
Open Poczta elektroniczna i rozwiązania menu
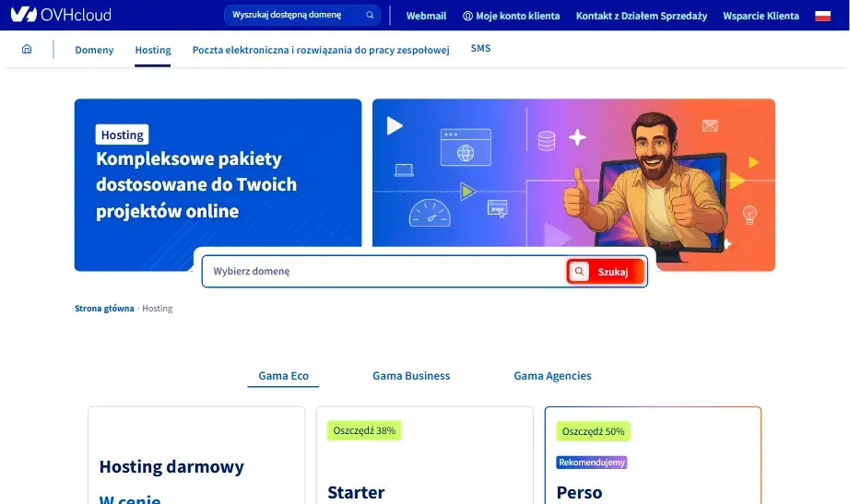[321, 50]
